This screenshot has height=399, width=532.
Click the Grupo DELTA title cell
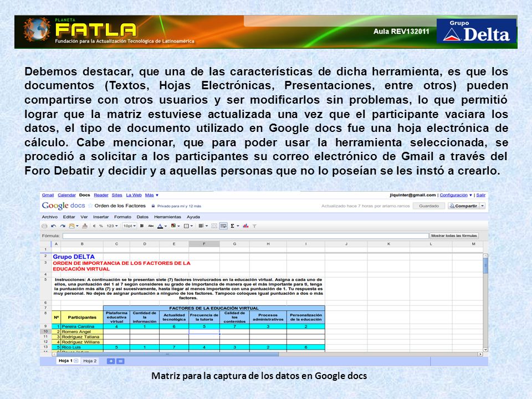(x=74, y=257)
